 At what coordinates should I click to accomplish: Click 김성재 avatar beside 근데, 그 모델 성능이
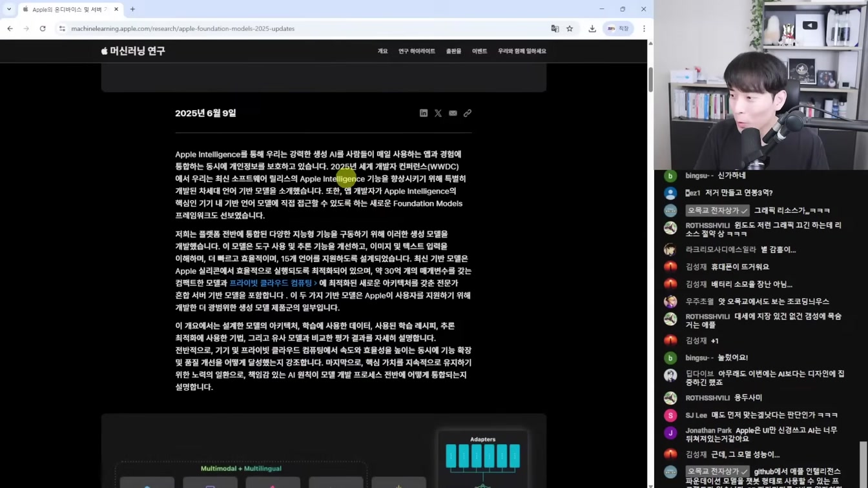pyautogui.click(x=670, y=454)
